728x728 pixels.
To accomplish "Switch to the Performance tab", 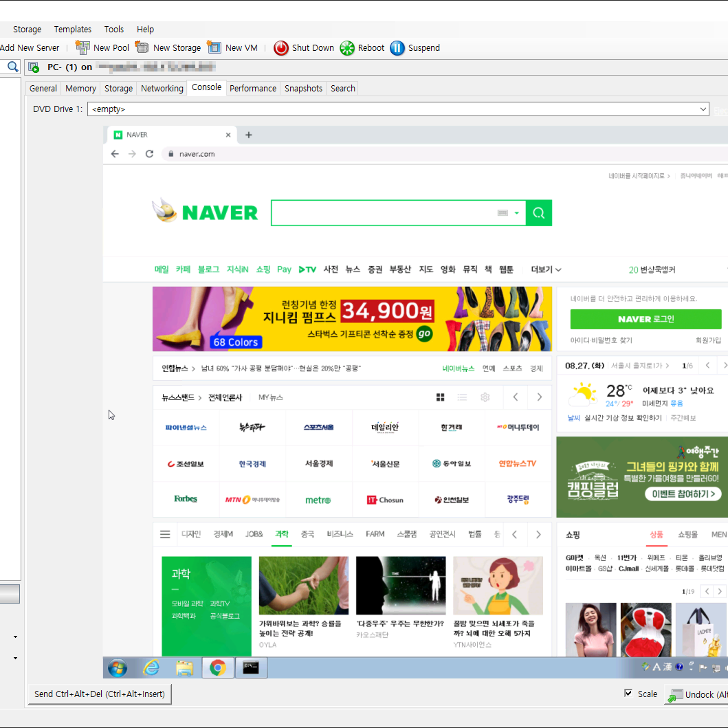I will pyautogui.click(x=253, y=88).
